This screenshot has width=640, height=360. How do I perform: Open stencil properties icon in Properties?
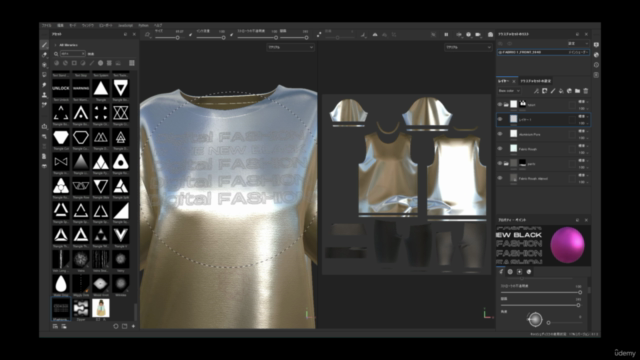(x=520, y=272)
